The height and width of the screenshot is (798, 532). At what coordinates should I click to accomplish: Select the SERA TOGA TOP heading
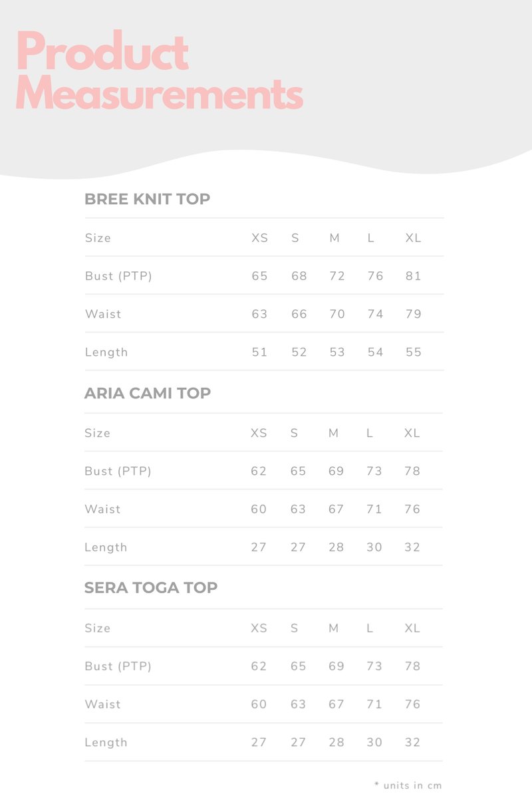tap(151, 588)
